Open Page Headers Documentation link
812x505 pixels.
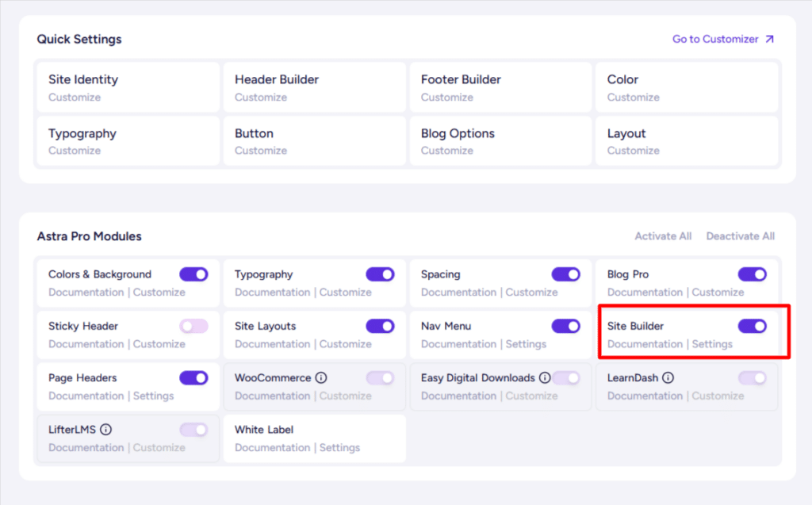click(x=86, y=396)
